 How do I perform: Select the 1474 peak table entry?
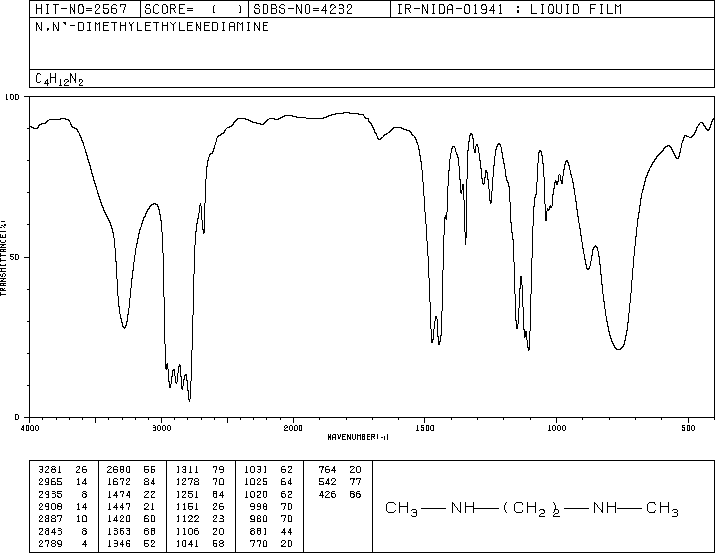(119, 495)
